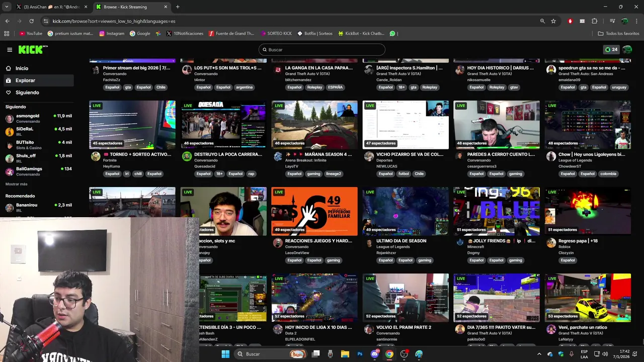Screen dimensions: 644x362
Task: Expand followed channels with Mostrar más
Action: [x=17, y=185]
